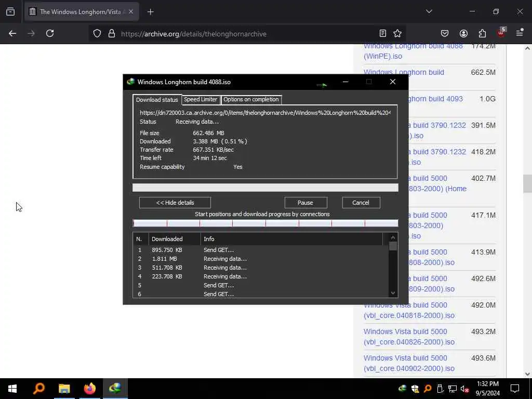Open Firefox View icon at tab bar
Image resolution: width=532 pixels, height=399 pixels.
(10, 12)
